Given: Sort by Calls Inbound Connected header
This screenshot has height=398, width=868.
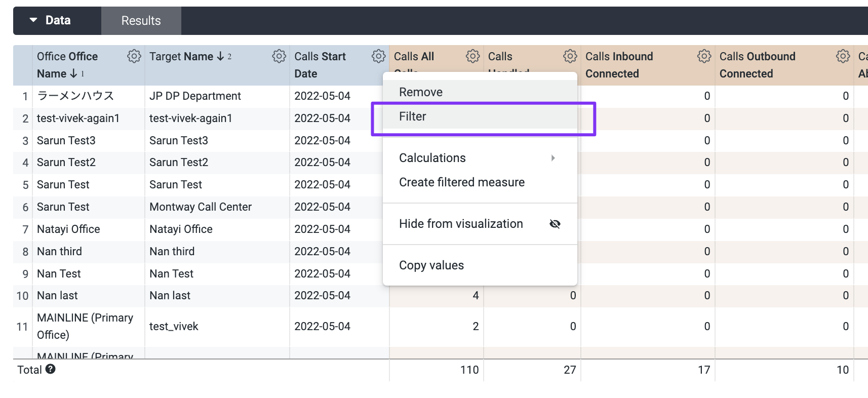Looking at the screenshot, I should [619, 65].
